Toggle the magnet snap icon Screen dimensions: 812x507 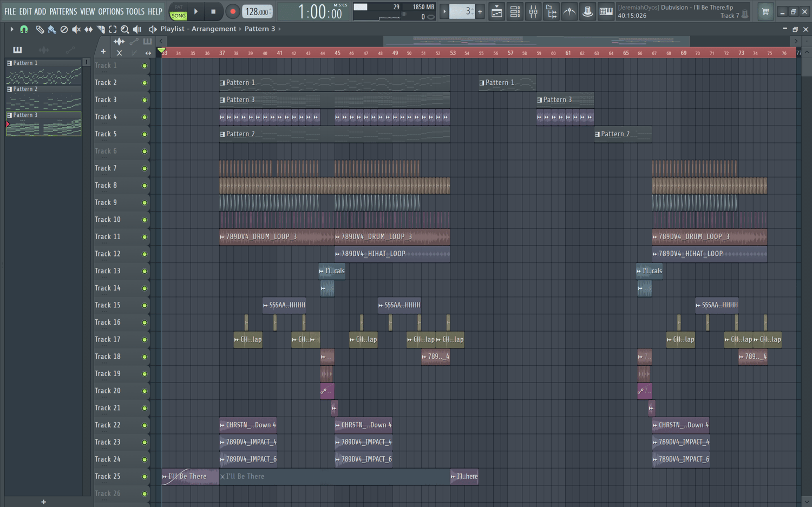coord(24,29)
